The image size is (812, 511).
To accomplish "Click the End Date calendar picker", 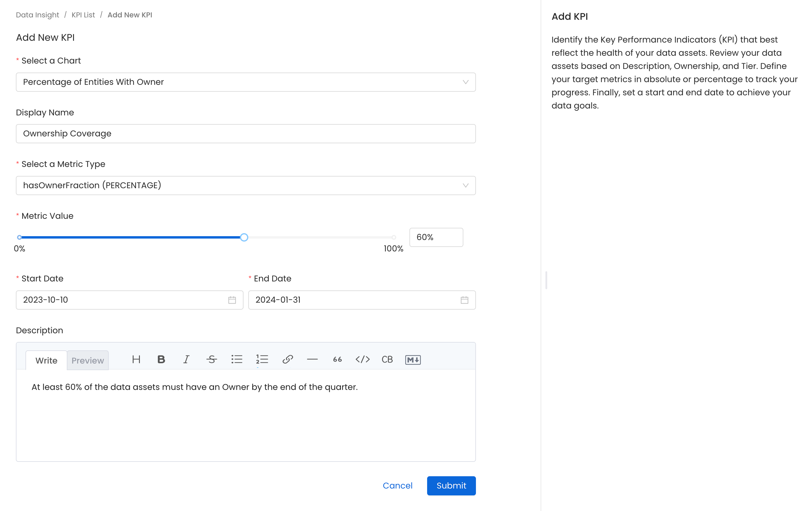I will pos(465,300).
